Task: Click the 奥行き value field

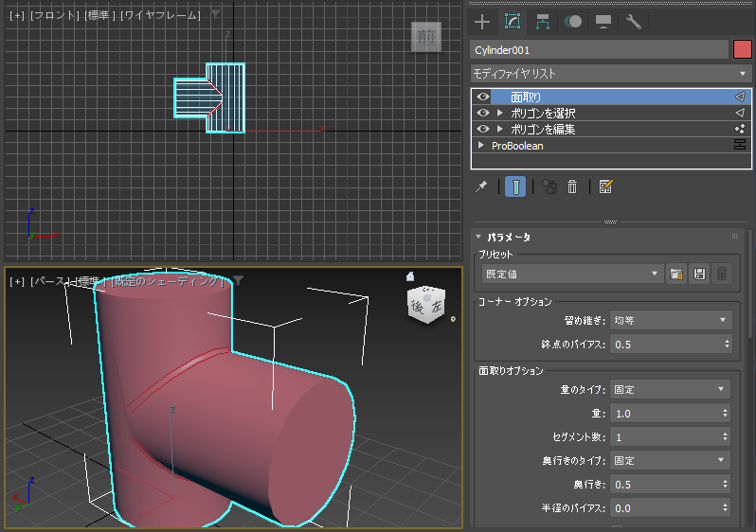Action: point(665,485)
